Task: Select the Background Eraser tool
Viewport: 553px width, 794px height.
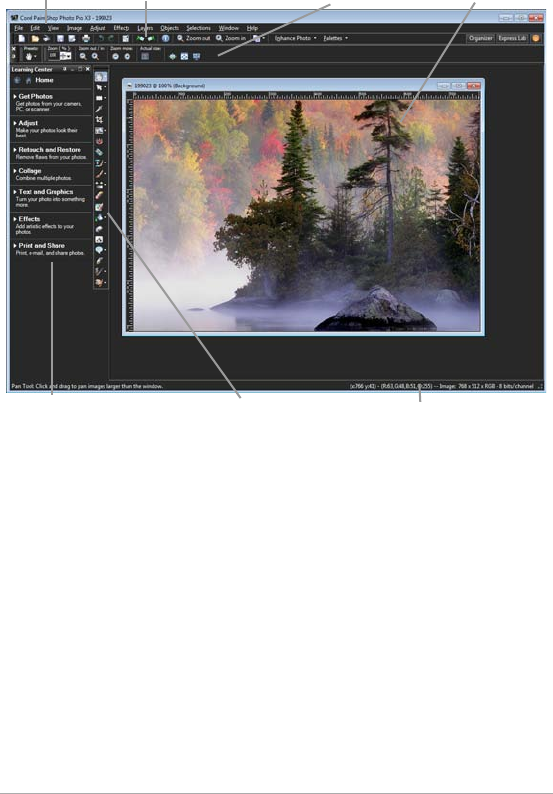Action: (x=100, y=207)
